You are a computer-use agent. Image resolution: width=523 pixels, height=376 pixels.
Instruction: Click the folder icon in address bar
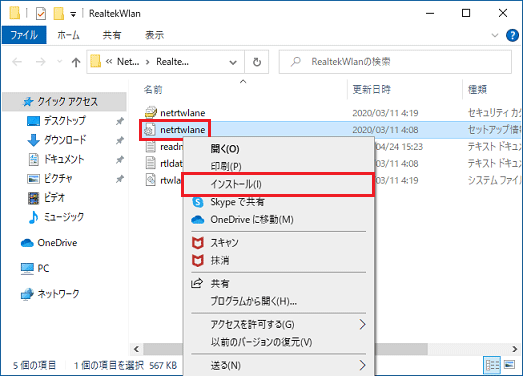click(x=96, y=61)
